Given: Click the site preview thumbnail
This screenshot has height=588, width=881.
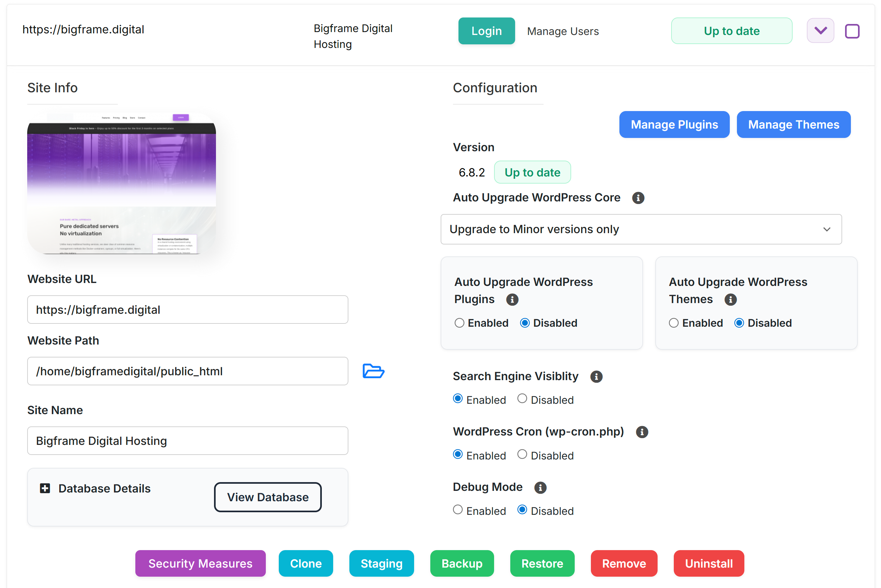Looking at the screenshot, I should point(121,183).
